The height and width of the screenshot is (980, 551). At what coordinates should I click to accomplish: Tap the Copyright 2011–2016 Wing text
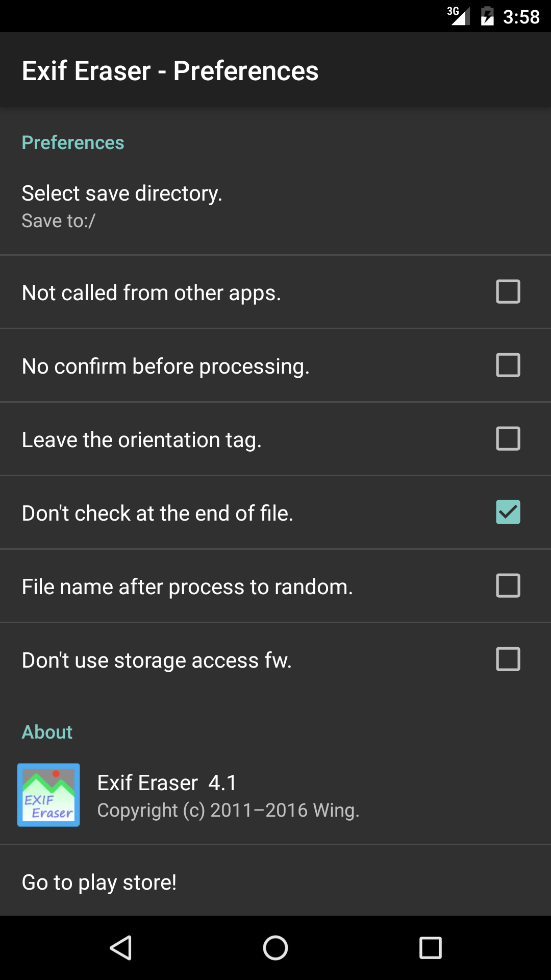228,810
